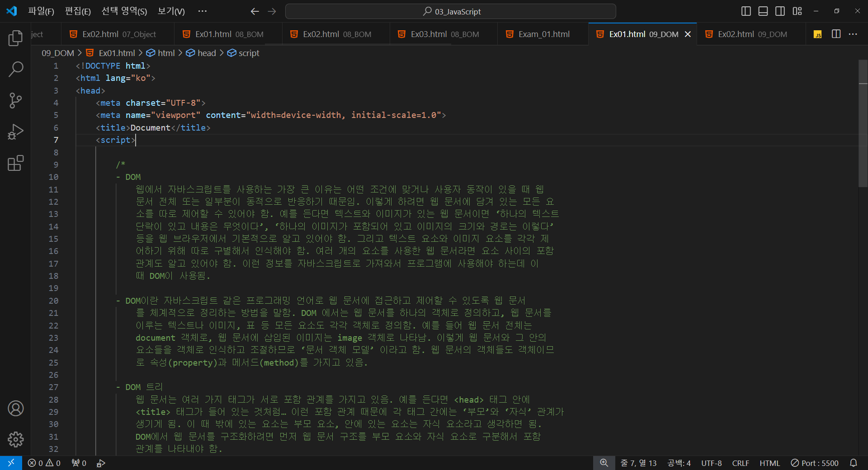Open the Extensions view

(15, 163)
